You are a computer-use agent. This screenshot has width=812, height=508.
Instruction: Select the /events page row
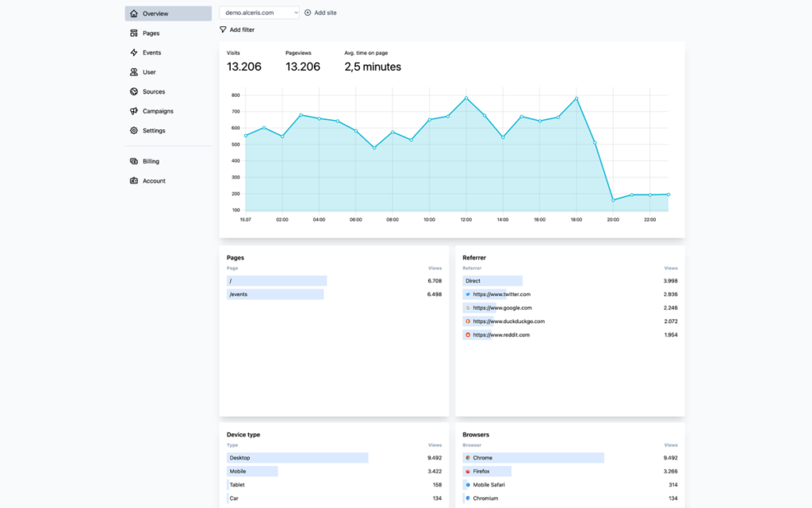click(334, 294)
